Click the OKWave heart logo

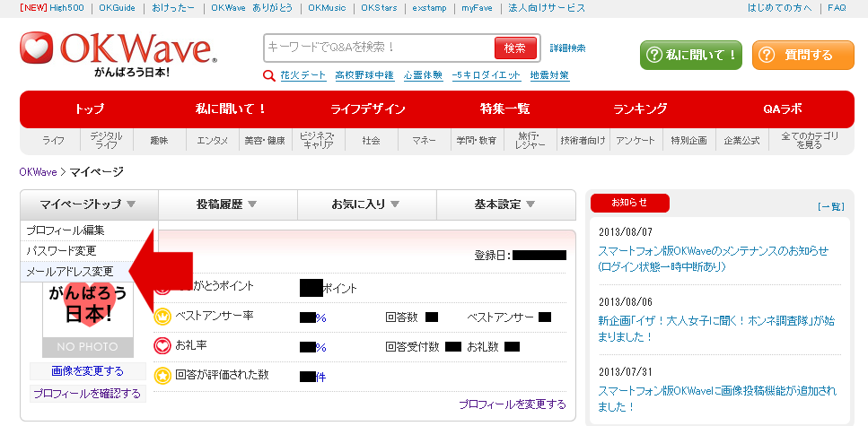point(37,48)
